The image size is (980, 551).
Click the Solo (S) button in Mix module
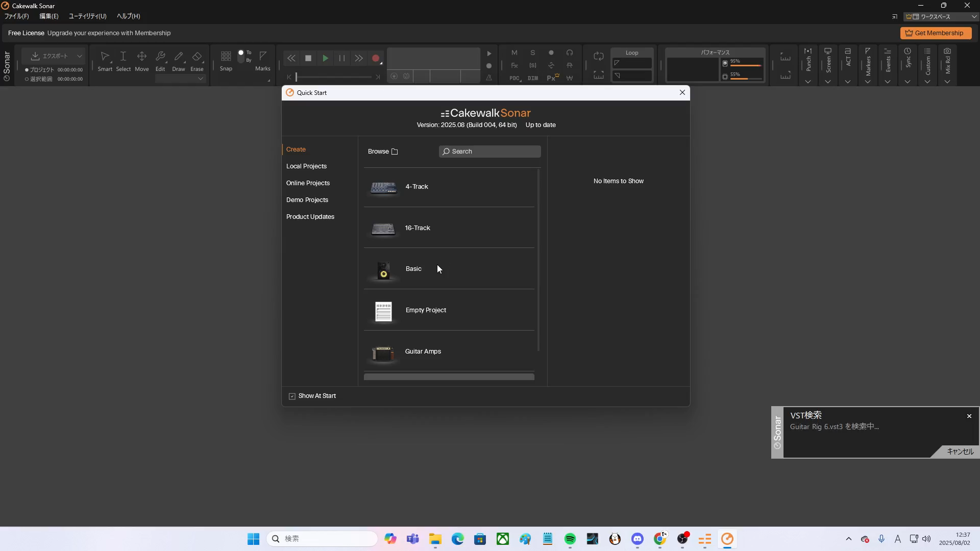[533, 53]
